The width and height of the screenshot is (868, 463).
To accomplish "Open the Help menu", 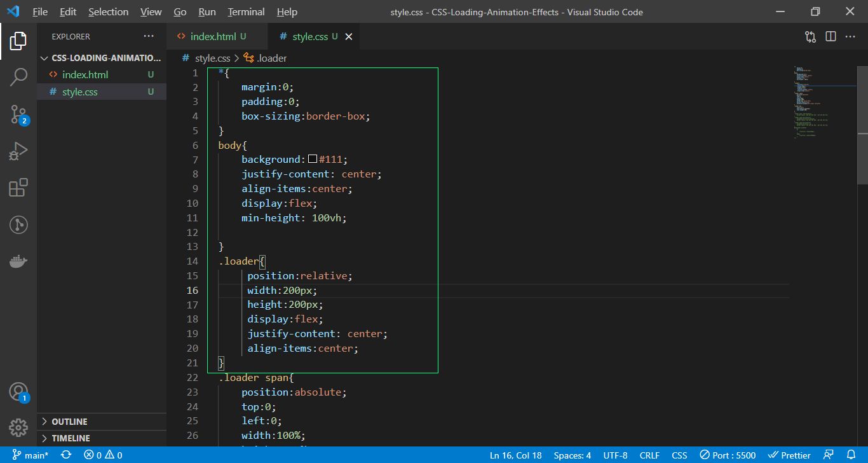I will pos(287,12).
